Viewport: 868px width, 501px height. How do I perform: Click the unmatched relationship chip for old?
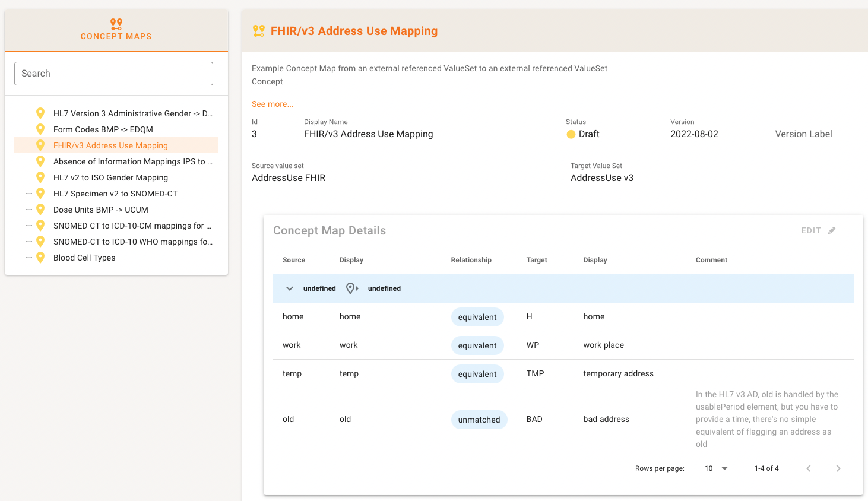pos(479,420)
